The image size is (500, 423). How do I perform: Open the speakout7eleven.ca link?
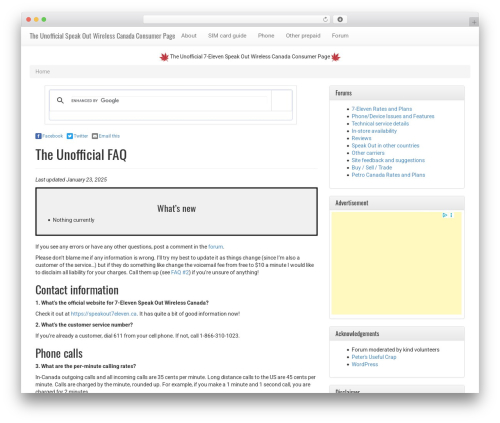(x=104, y=314)
